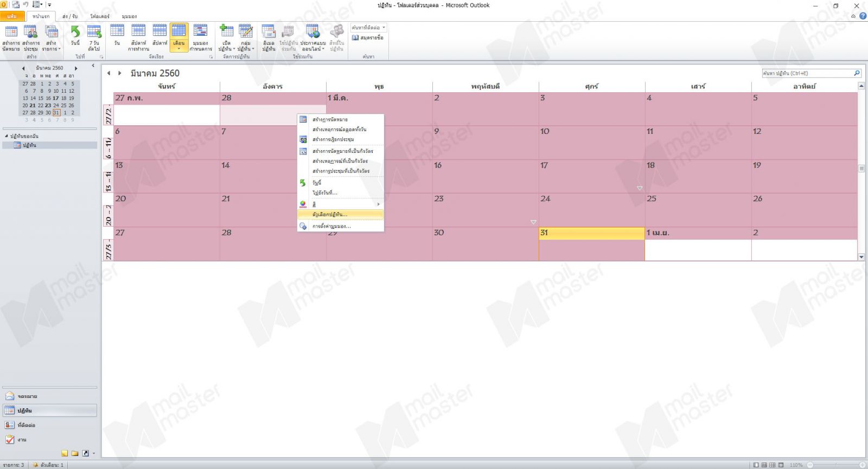This screenshot has width=868, height=469.
Task: Open งาน (Tasks) in navigation pane
Action: point(49,440)
